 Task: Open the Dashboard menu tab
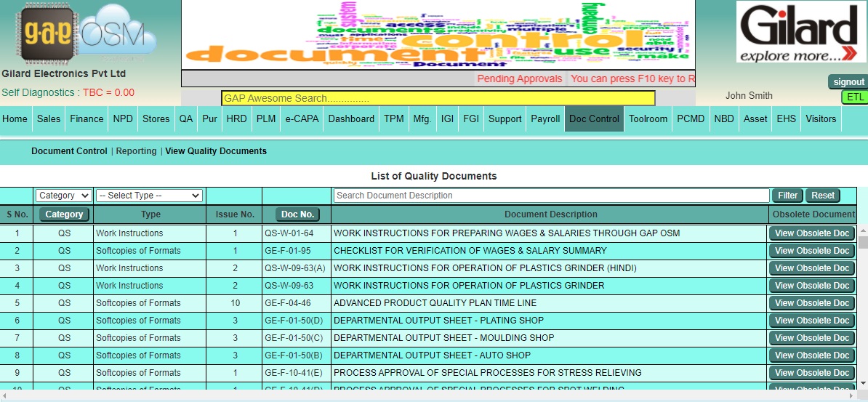[x=351, y=118]
